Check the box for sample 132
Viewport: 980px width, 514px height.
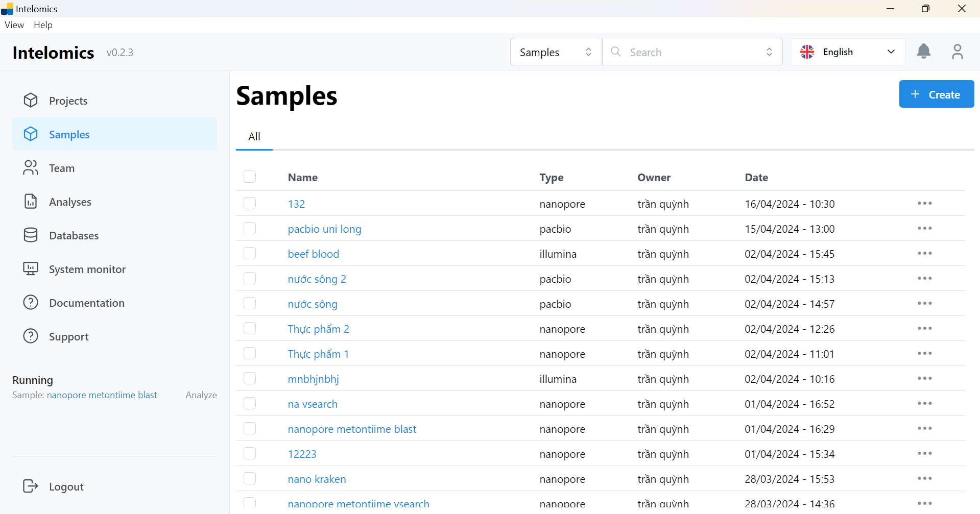click(x=250, y=204)
